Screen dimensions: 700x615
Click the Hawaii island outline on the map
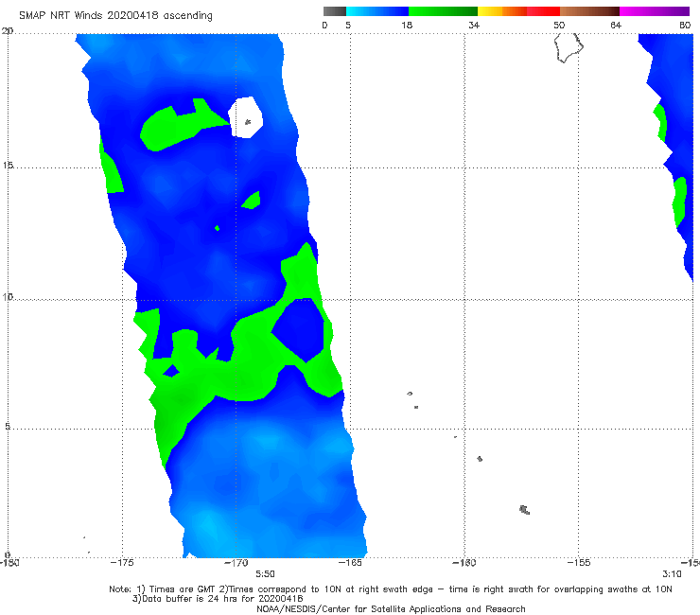569,48
